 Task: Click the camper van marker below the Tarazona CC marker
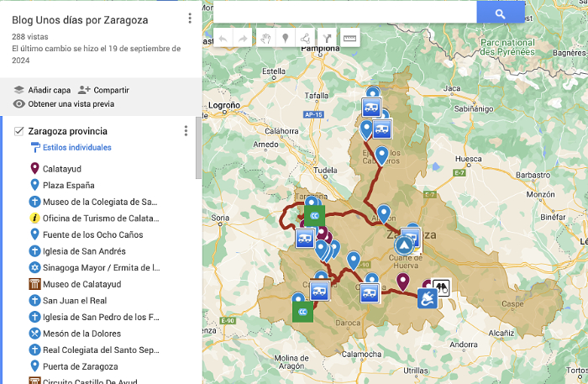pyautogui.click(x=305, y=238)
